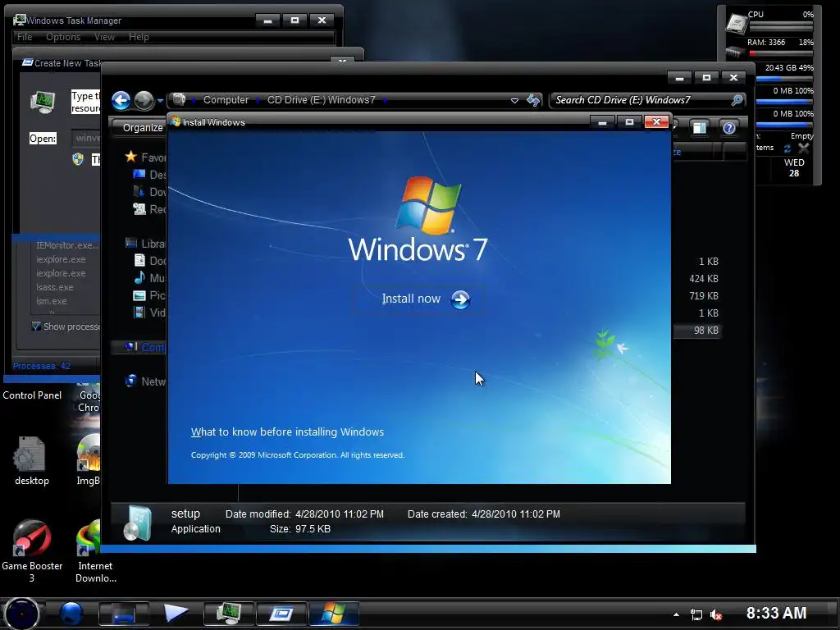The height and width of the screenshot is (630, 840).
Task: Select the 98 KB file row
Action: [x=696, y=331]
